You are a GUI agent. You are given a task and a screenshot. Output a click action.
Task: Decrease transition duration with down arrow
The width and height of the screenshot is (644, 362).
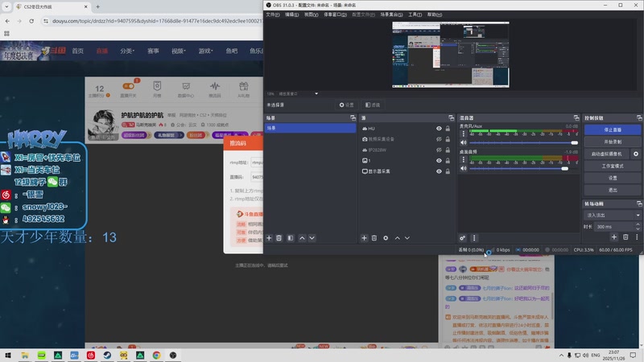pos(638,228)
